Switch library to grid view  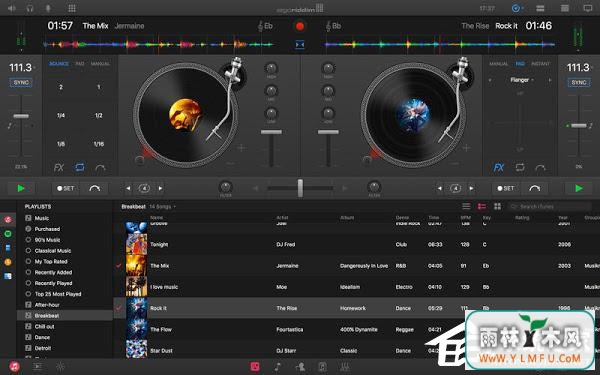(497, 207)
